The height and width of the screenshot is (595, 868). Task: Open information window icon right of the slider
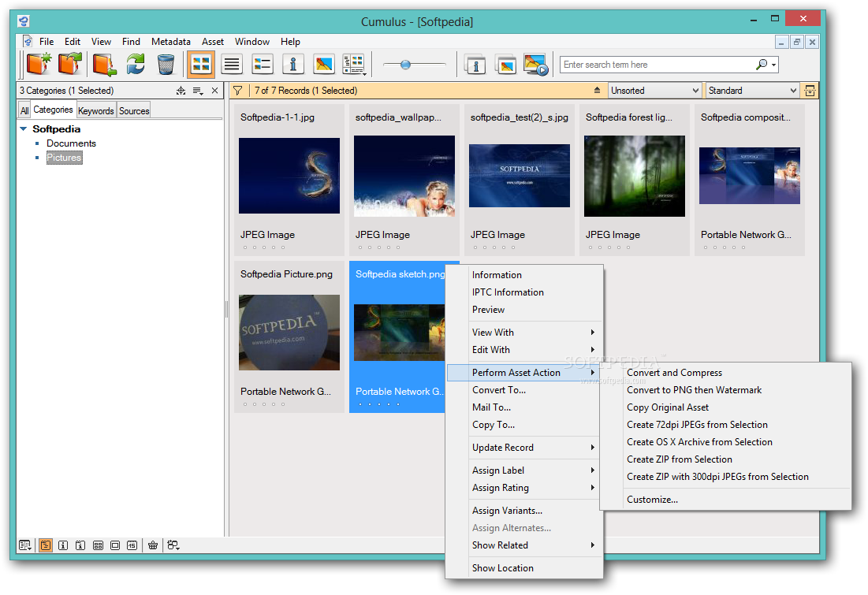475,65
